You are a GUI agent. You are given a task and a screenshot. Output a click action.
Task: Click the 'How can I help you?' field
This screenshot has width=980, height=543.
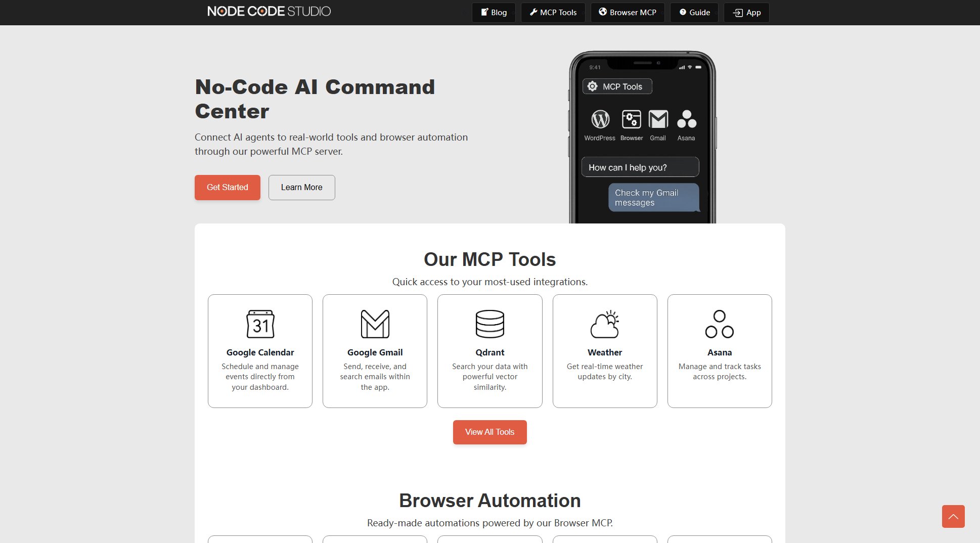(x=640, y=167)
